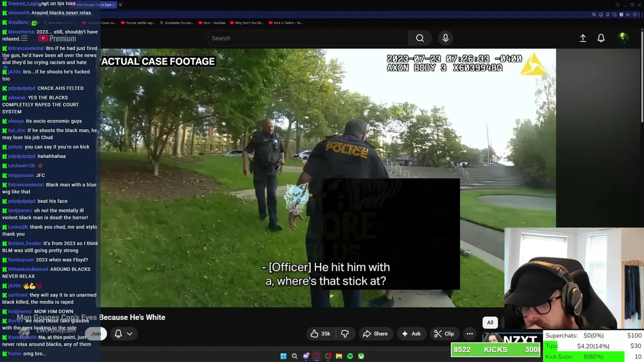Focus the YouTube Search input field
The width and height of the screenshot is (644, 362).
[x=307, y=38]
